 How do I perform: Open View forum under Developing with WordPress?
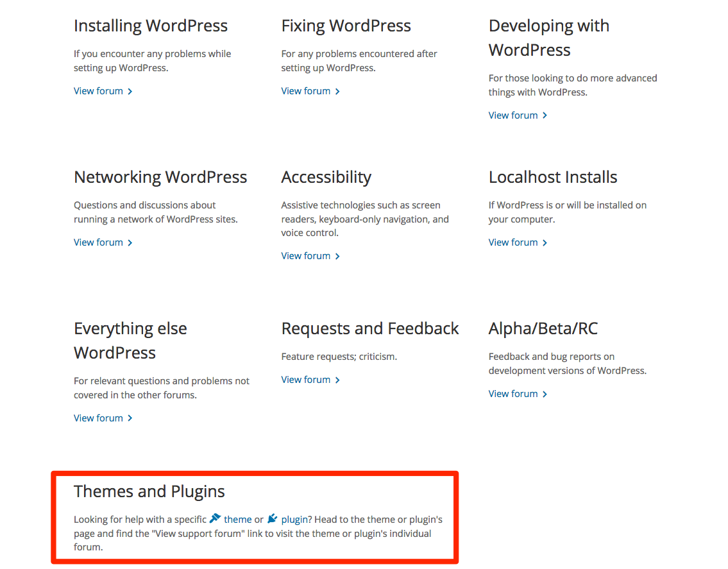tap(518, 115)
